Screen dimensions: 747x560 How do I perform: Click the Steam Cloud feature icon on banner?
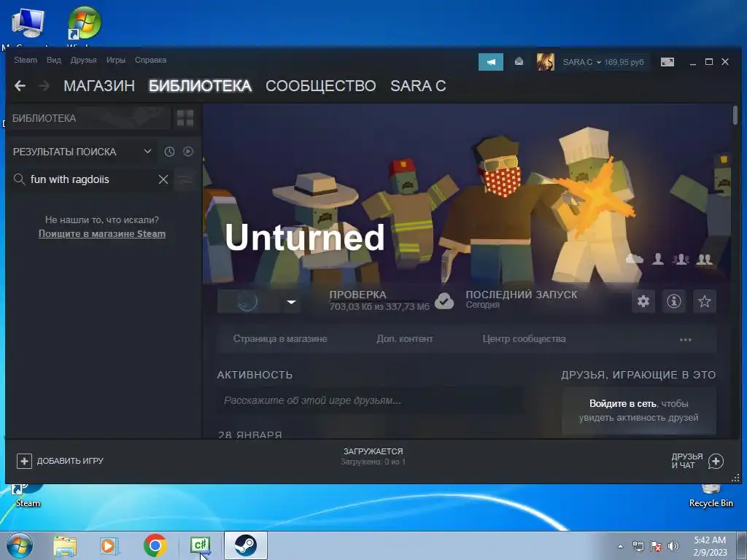(x=634, y=259)
